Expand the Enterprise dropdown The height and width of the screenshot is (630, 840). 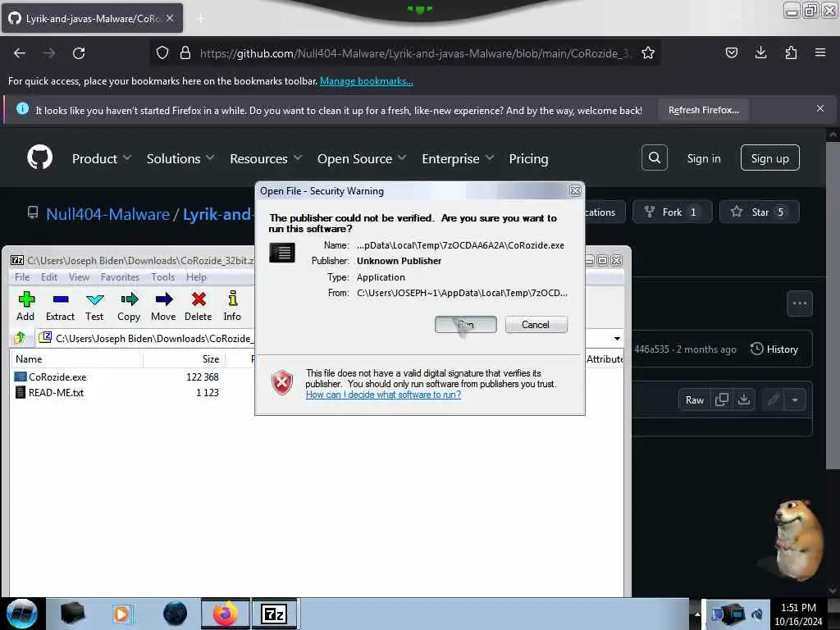point(458,158)
